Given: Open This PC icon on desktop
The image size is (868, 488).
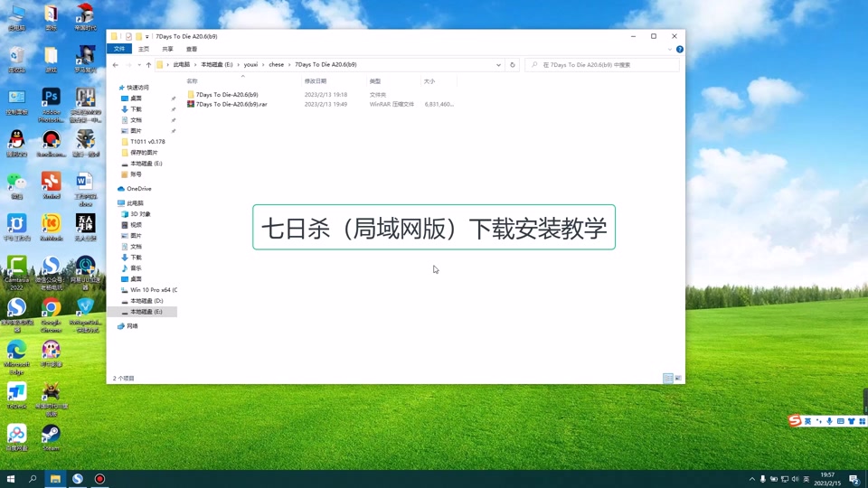Looking at the screenshot, I should [16, 18].
